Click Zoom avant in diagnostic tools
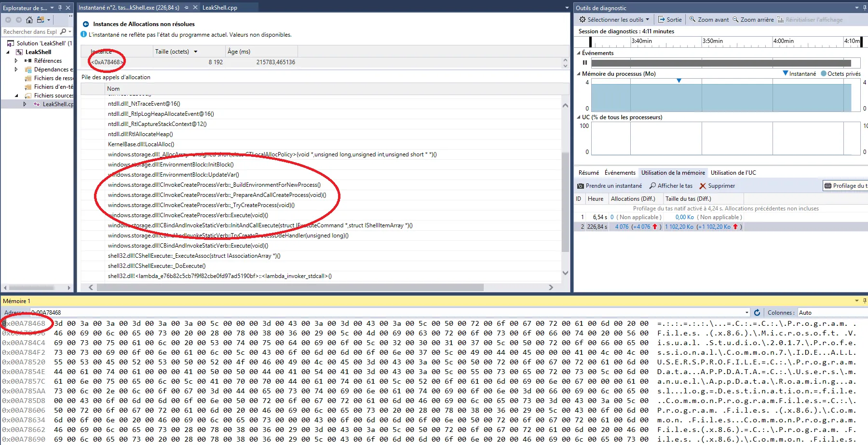 709,20
